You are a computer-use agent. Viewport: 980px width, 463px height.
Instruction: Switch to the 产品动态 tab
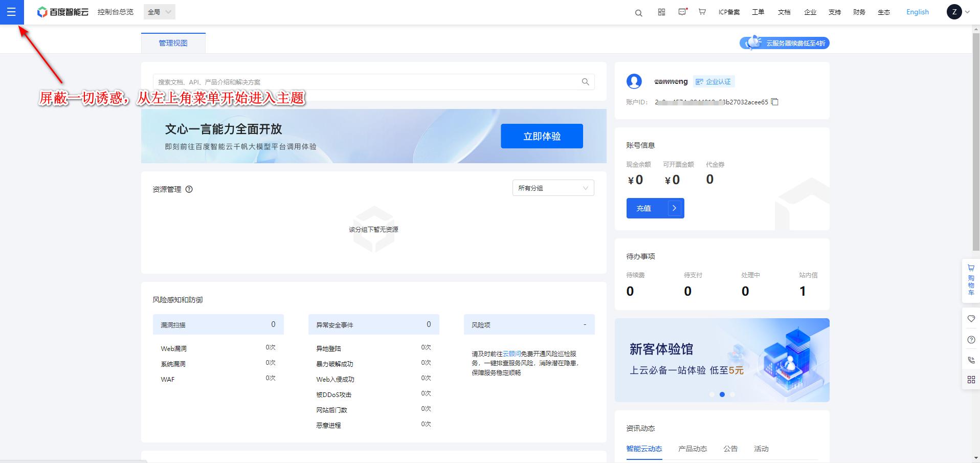click(x=693, y=449)
